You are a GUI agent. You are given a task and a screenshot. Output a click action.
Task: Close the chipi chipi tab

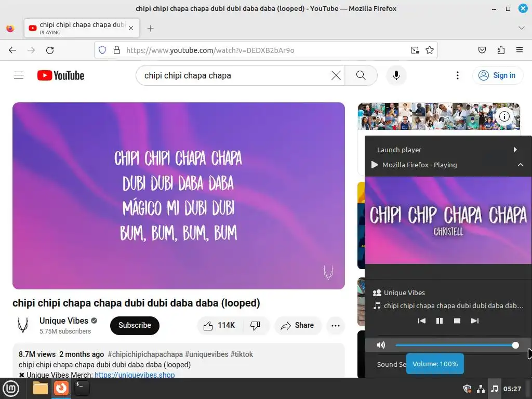point(131,28)
